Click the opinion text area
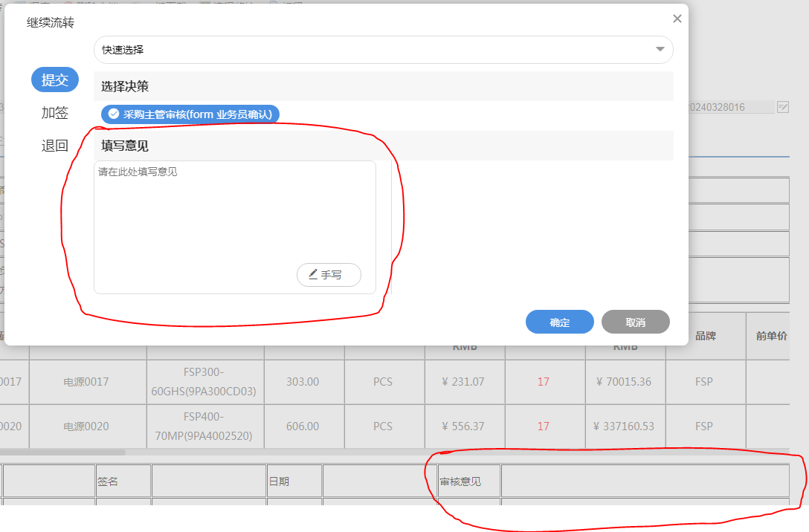Image resolution: width=809 pixels, height=532 pixels. click(x=235, y=227)
